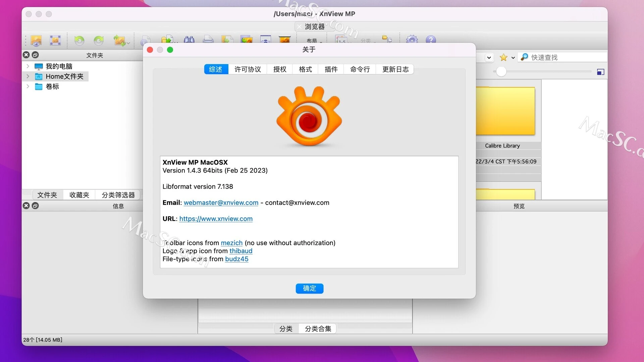Open the 许可协议 tab
This screenshot has height=362, width=644.
[x=248, y=69]
